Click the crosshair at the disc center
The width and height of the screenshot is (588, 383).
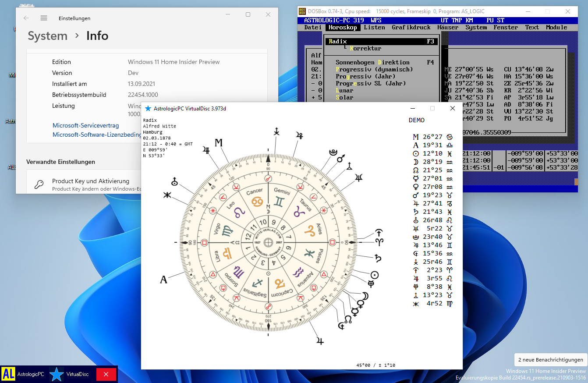268,242
